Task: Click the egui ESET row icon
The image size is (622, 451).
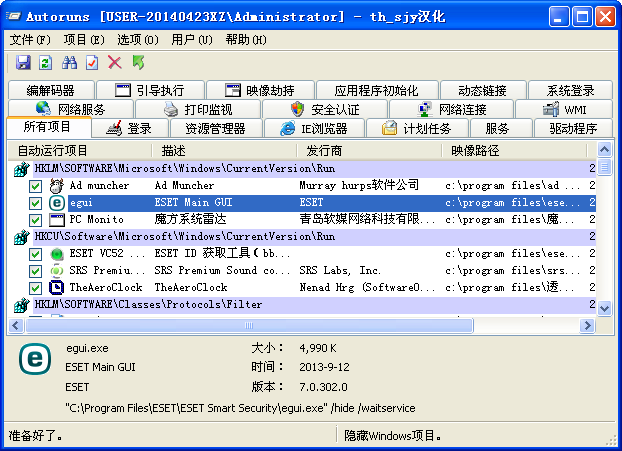Action: (x=57, y=203)
